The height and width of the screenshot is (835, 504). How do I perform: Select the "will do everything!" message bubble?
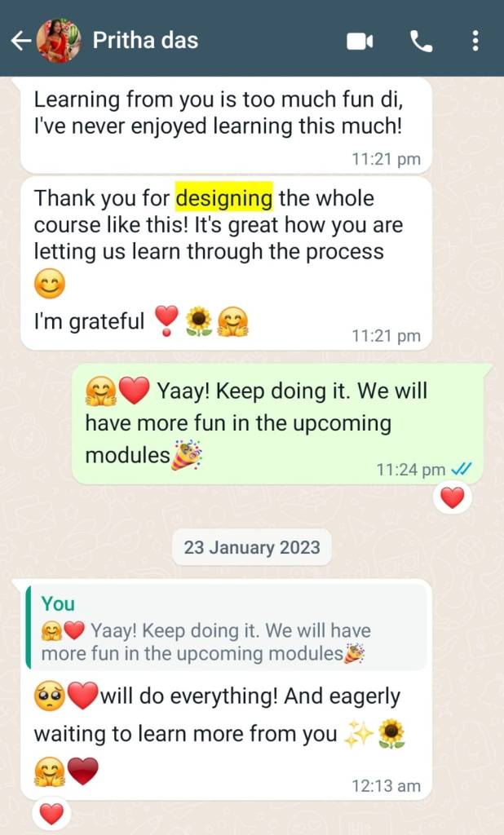pos(226,690)
